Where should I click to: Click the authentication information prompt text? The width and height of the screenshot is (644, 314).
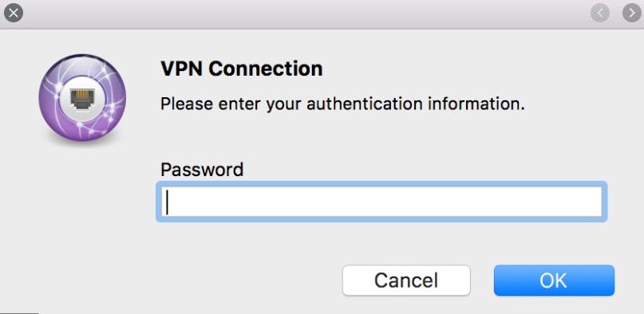click(x=342, y=104)
